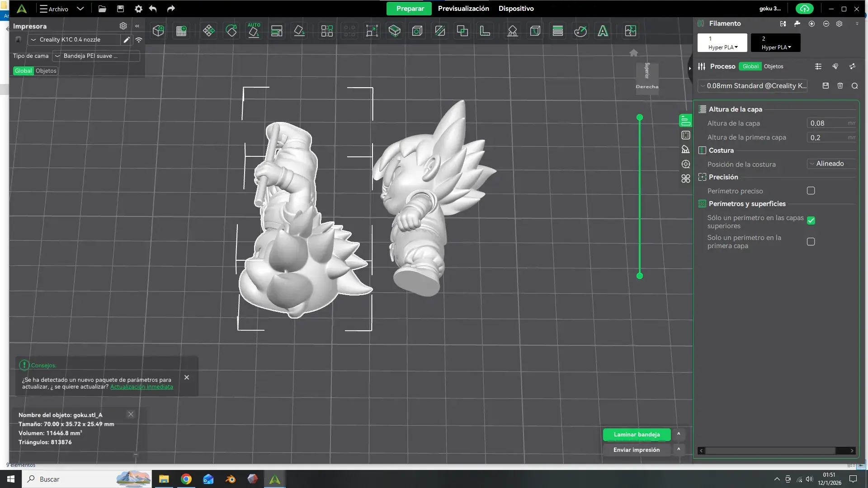Click the Add model cube icon
This screenshot has height=488, width=868.
click(158, 31)
